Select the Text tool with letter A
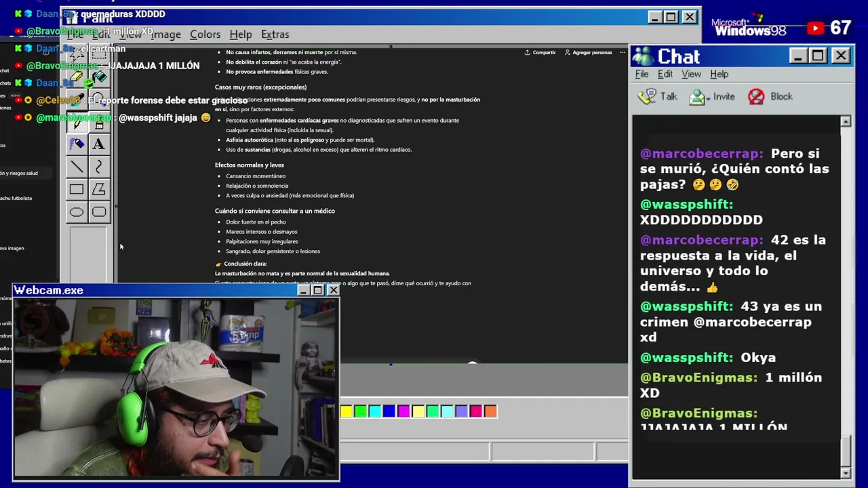This screenshot has width=868, height=488. pyautogui.click(x=99, y=144)
